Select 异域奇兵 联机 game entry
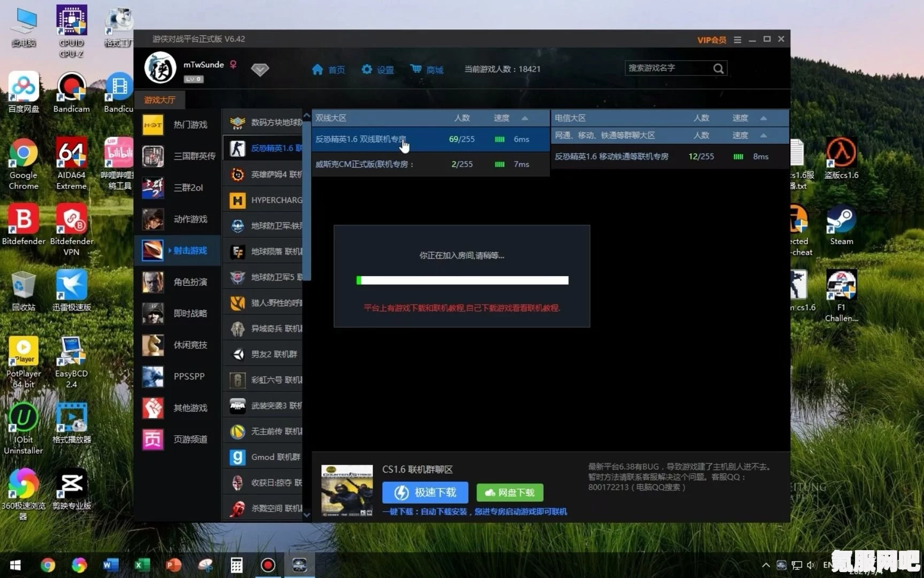 [x=263, y=329]
